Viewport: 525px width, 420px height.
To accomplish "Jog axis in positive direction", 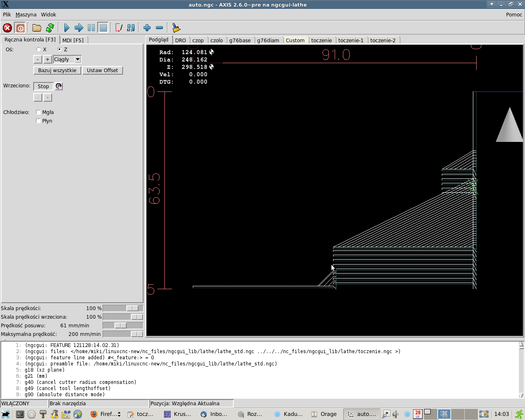I will (48, 59).
